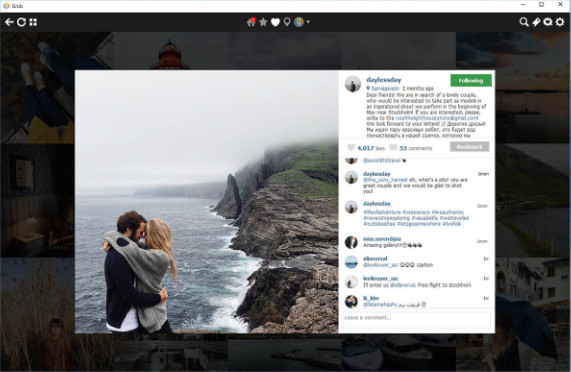Viewport: 571px width, 372px height.
Task: Toggle the green Following button
Action: tap(471, 80)
